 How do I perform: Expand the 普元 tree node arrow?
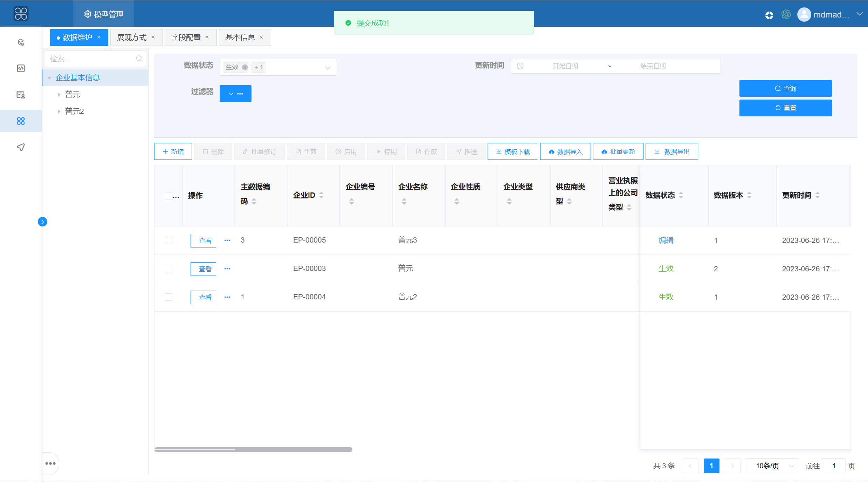(59, 95)
